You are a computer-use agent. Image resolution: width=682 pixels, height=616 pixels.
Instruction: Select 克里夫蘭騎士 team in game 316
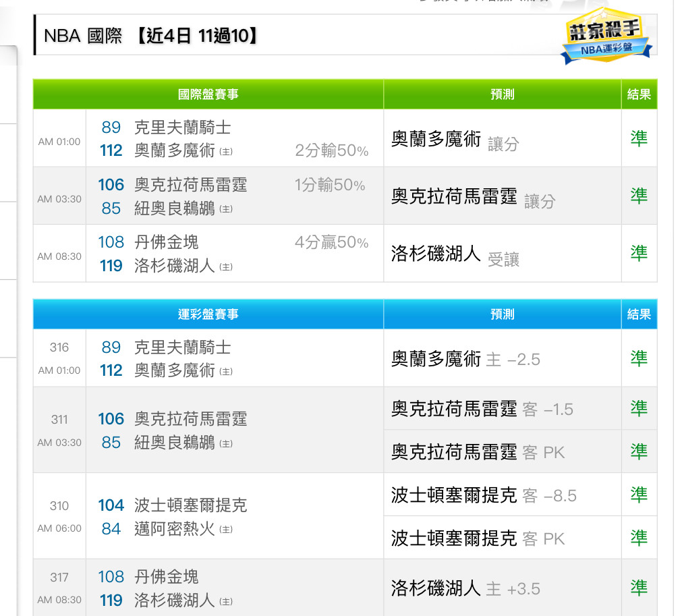click(x=182, y=347)
